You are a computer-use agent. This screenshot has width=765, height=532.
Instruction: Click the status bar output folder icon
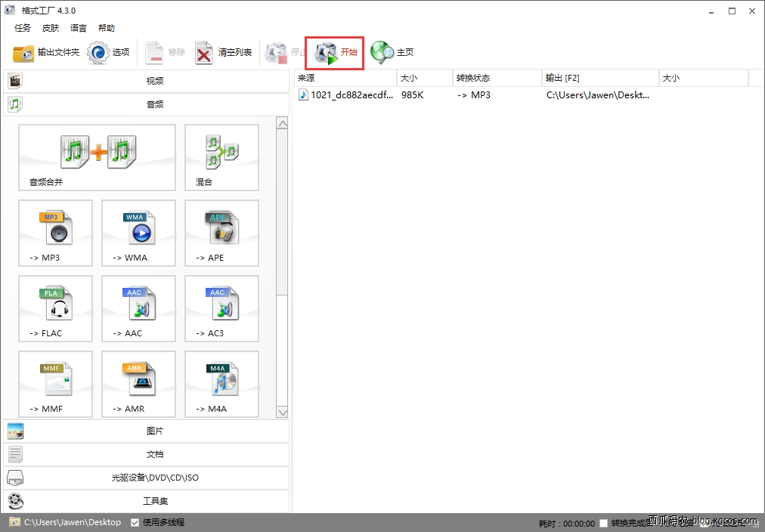[14, 522]
